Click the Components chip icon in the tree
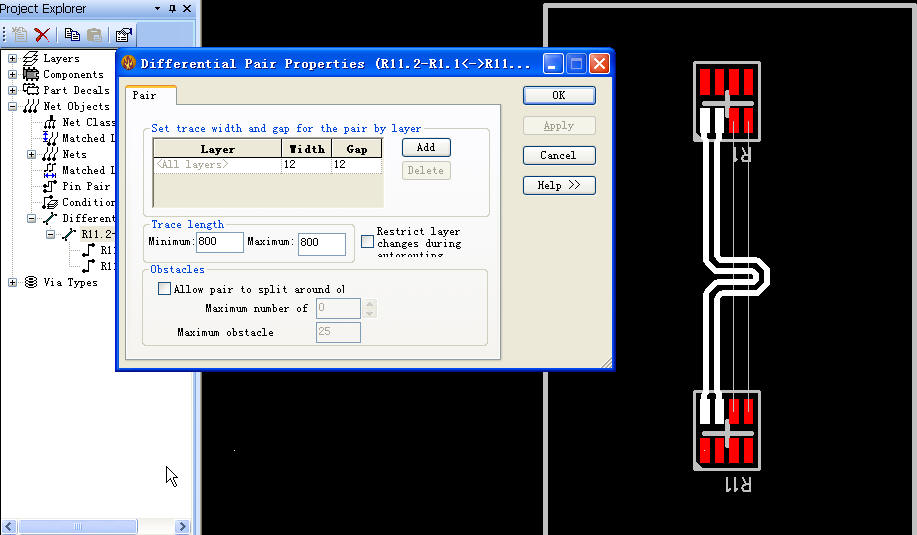 coord(30,74)
